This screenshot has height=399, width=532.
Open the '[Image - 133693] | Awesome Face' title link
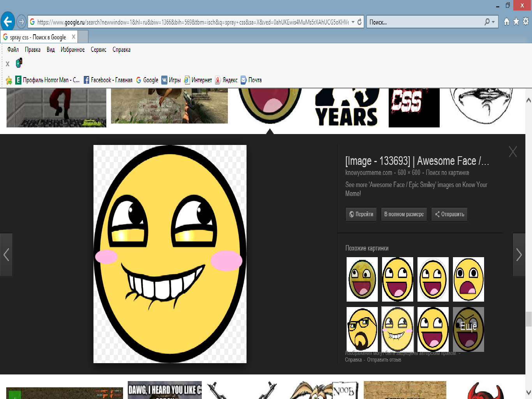tap(417, 161)
